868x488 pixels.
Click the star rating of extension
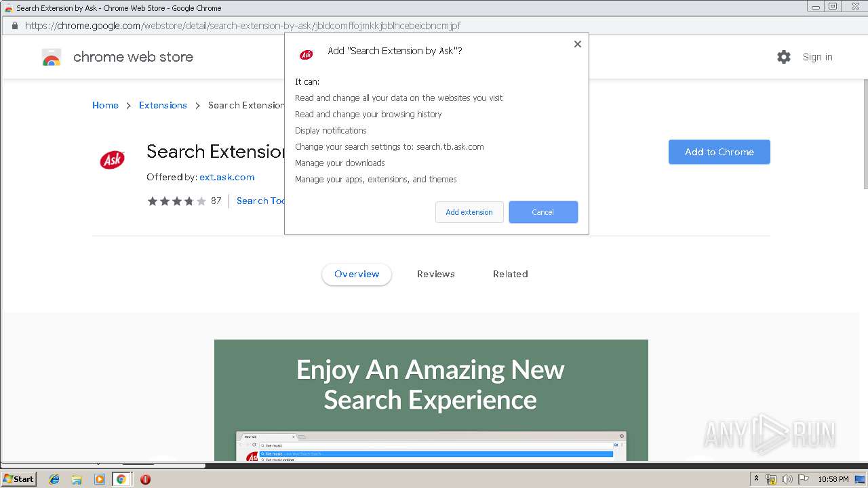tap(176, 201)
